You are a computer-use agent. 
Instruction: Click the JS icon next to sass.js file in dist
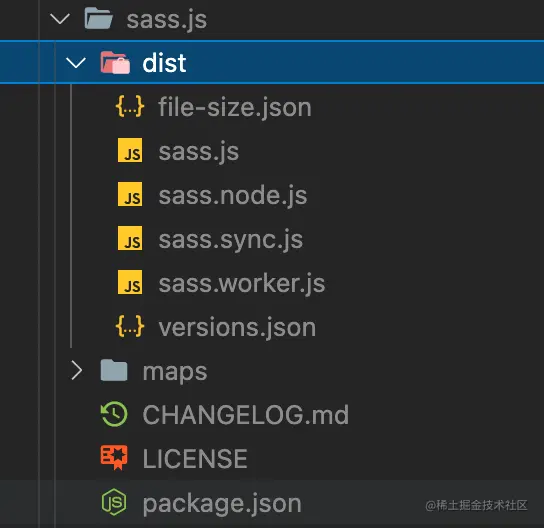click(130, 150)
